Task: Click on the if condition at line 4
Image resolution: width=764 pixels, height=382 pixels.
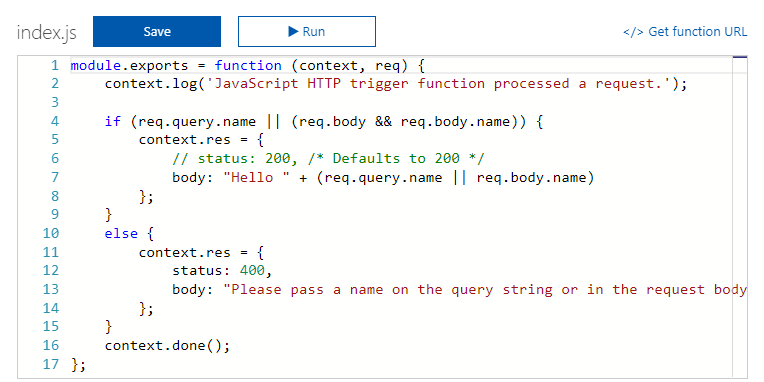Action: 324,121
